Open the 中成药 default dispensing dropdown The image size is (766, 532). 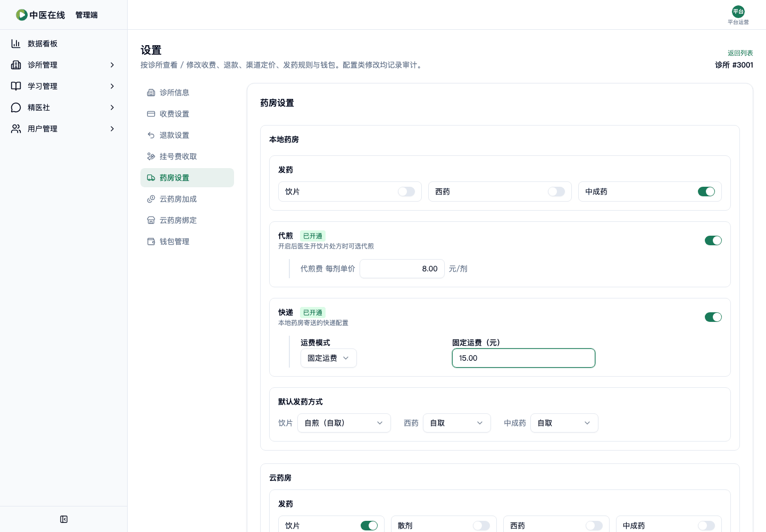(564, 423)
